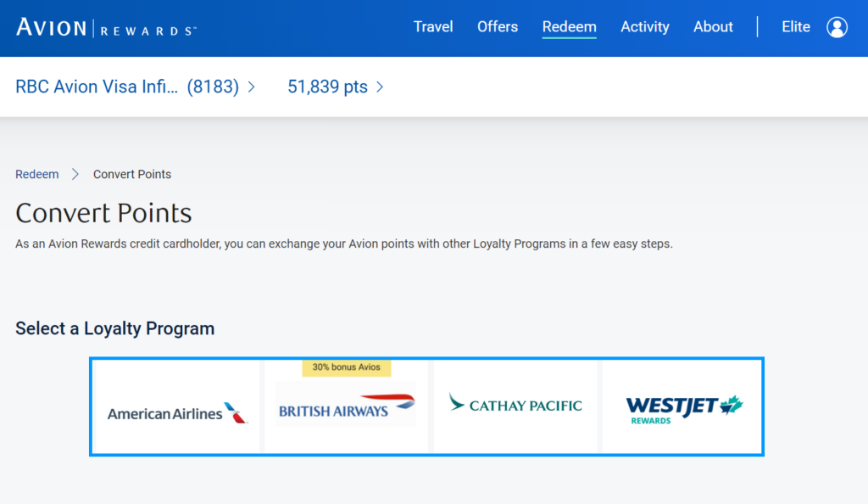The image size is (868, 504).
Task: Select the WestJet Rewards logo tile
Action: [681, 406]
